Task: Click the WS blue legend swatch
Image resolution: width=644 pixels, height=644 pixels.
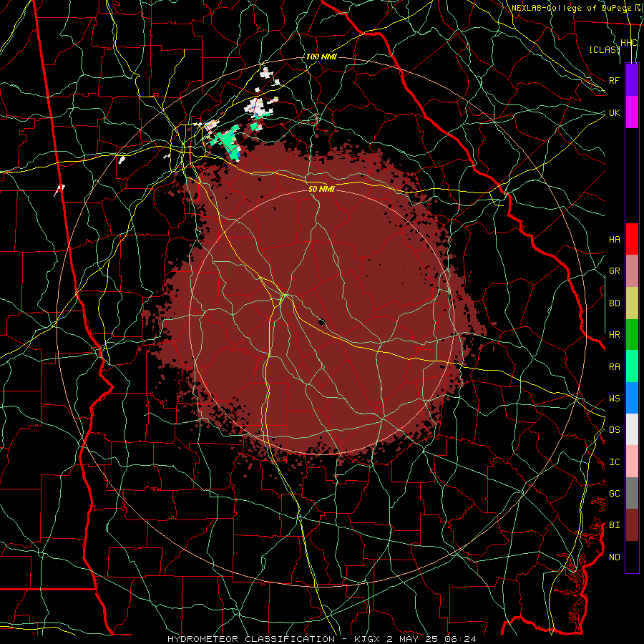Action: point(632,398)
